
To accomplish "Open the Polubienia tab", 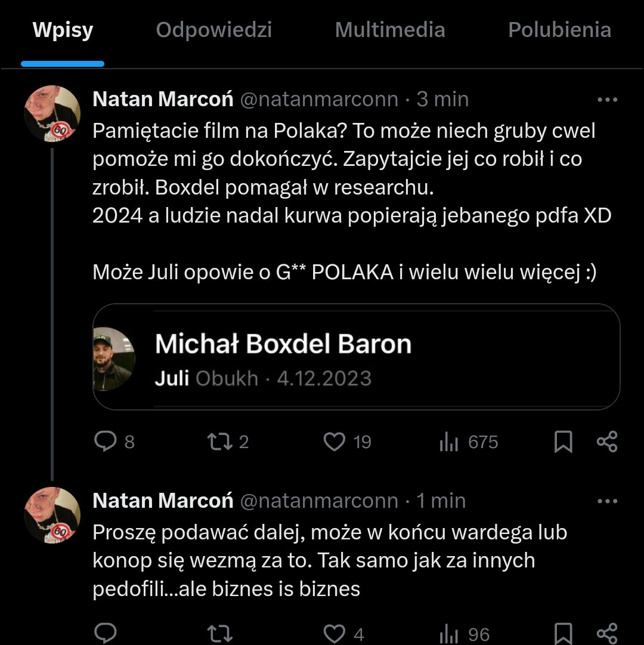I will pos(559,30).
